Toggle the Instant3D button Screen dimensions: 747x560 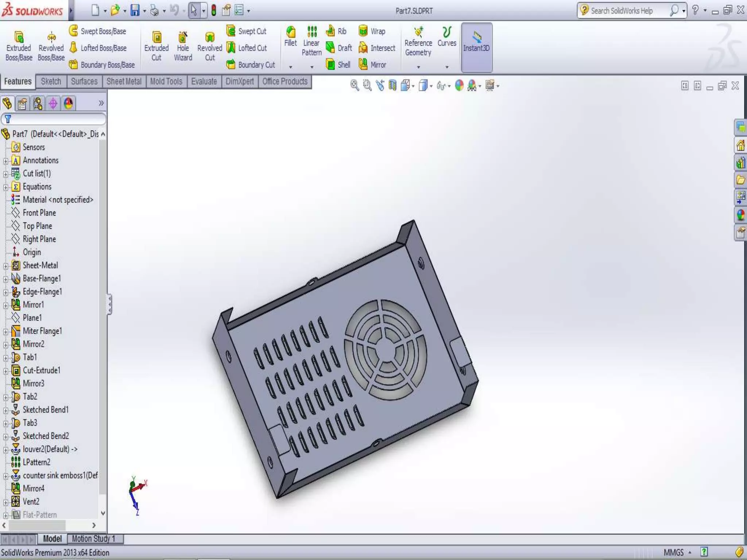click(476, 47)
